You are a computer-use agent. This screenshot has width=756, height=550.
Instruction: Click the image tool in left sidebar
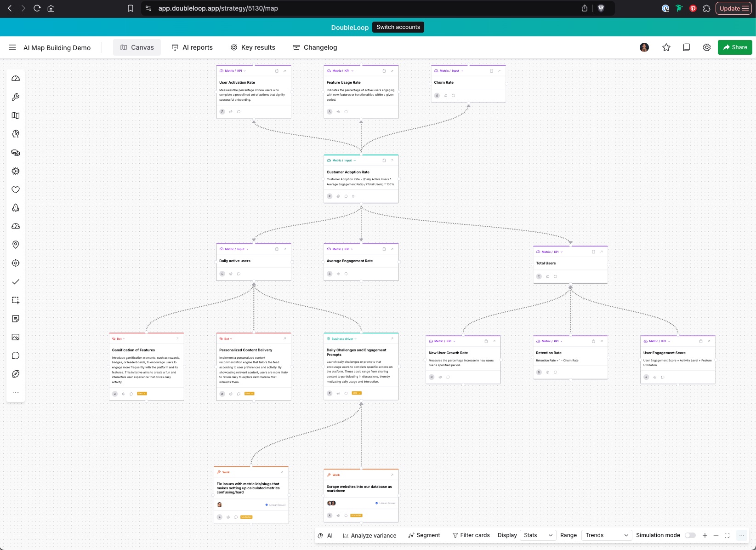(x=16, y=337)
